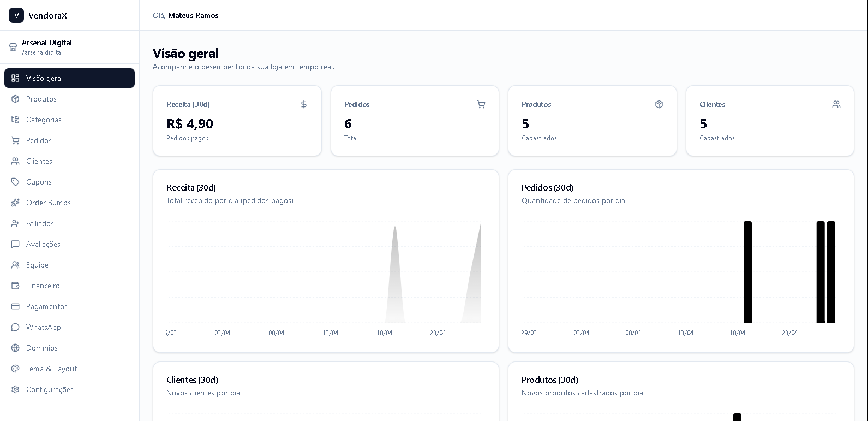
Task: Select Visão geral in the sidebar
Action: point(69,78)
